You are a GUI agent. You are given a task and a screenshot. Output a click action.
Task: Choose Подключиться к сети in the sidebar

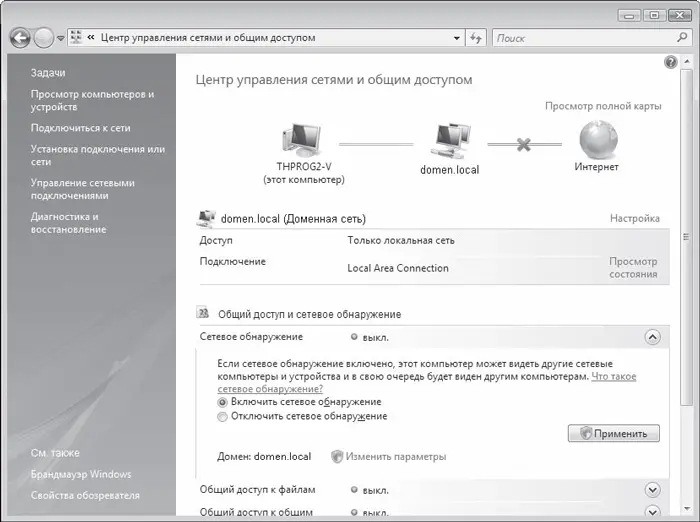coord(80,128)
